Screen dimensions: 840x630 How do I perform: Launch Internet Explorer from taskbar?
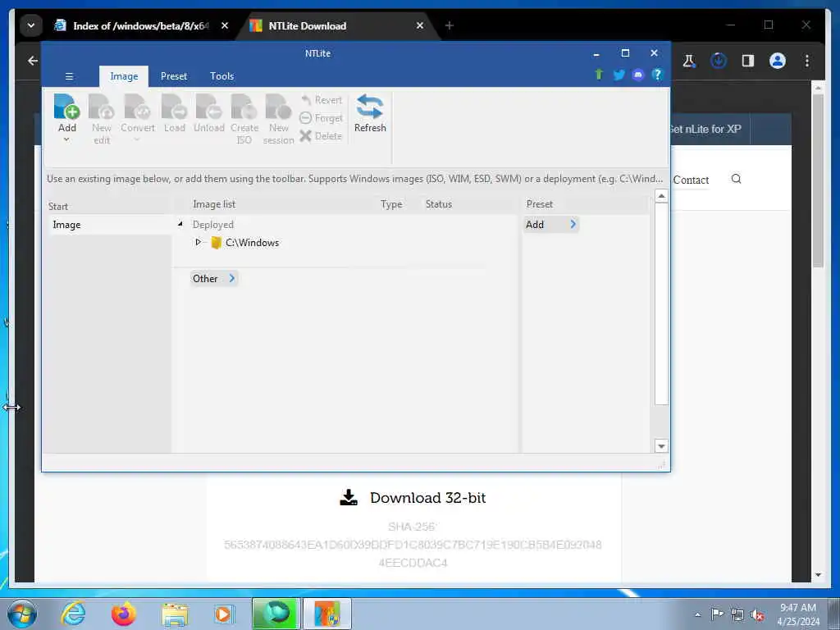pos(72,614)
